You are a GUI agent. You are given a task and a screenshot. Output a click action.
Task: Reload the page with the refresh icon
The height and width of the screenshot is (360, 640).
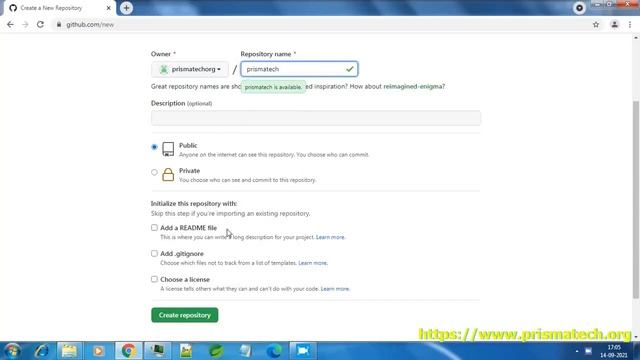pos(40,24)
